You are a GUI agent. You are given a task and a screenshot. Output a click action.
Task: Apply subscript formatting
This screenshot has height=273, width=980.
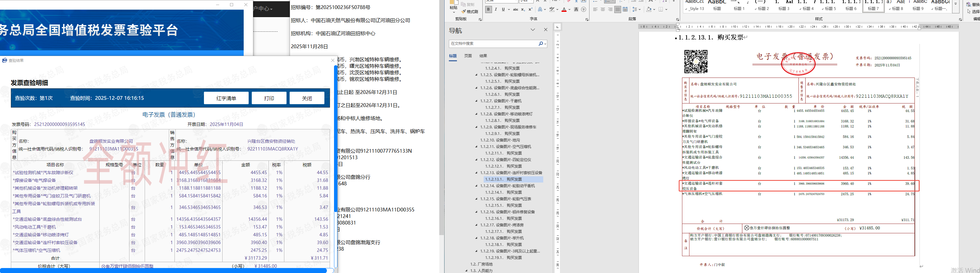click(x=523, y=10)
